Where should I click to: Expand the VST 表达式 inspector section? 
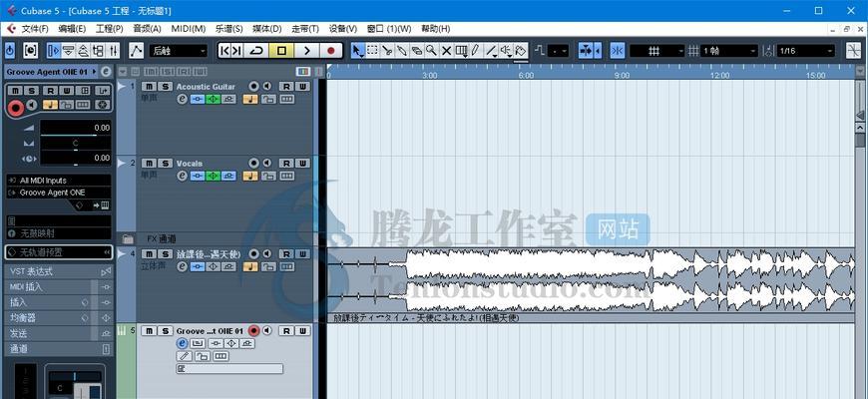click(58, 271)
